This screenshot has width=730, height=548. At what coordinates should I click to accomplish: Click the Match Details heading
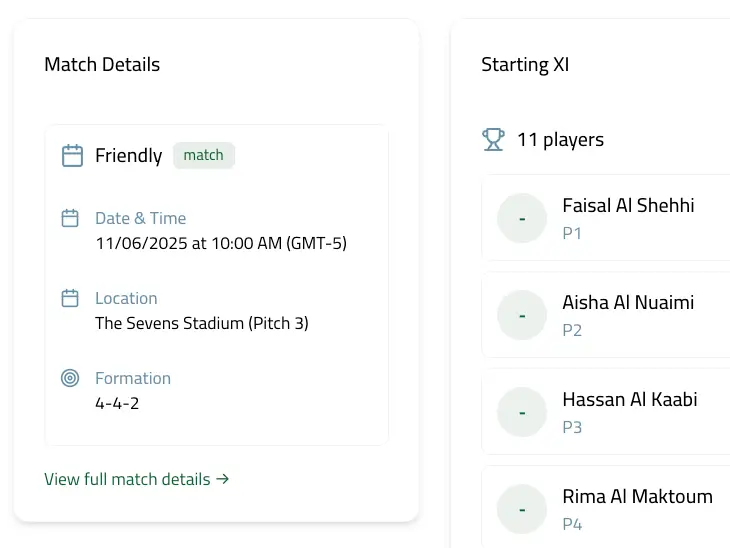point(102,64)
